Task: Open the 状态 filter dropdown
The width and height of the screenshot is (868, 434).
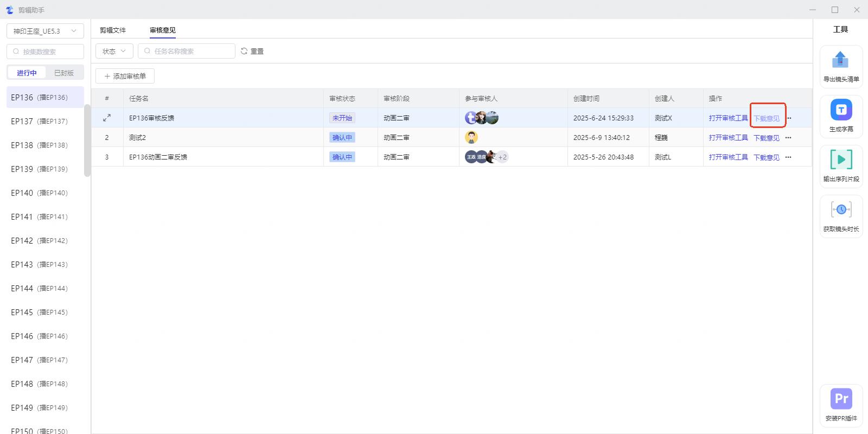Action: click(114, 51)
